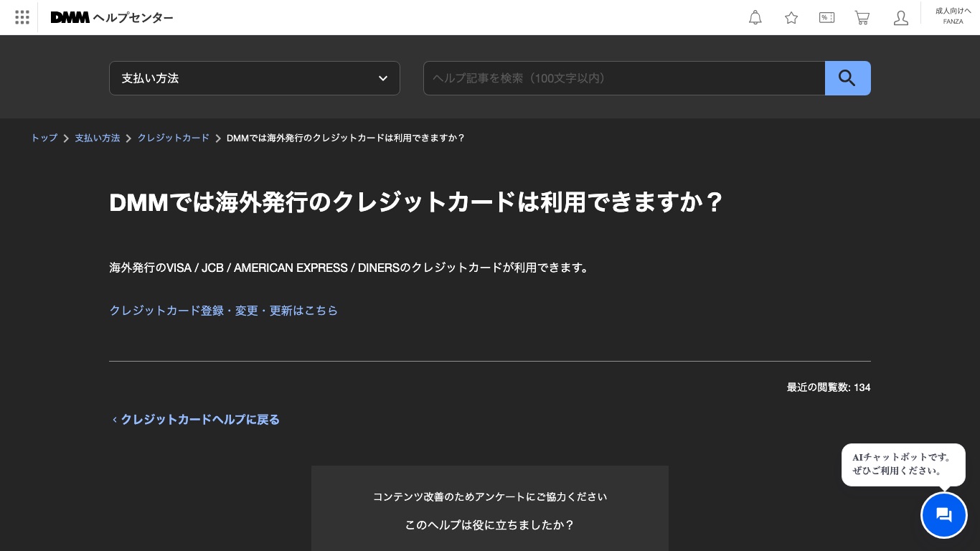Expand the 支払い方法 category dropdown

255,78
